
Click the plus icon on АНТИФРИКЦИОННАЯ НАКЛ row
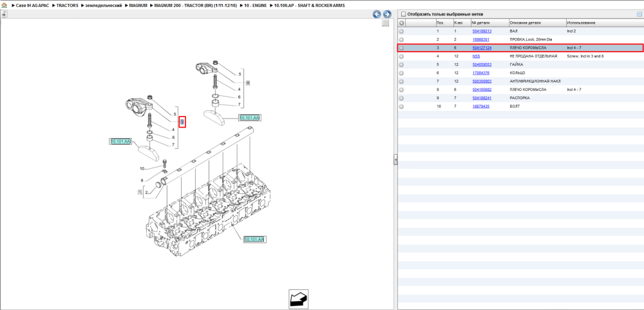pos(401,81)
